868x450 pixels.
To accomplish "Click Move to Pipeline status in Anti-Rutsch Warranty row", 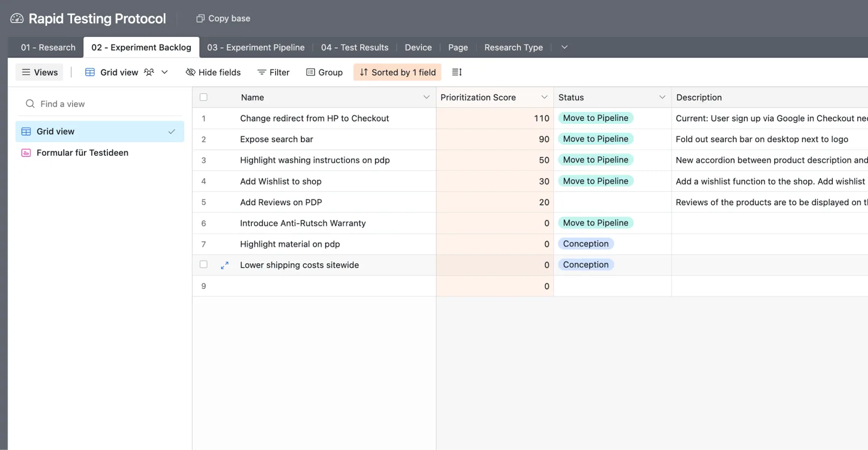I will pyautogui.click(x=596, y=223).
